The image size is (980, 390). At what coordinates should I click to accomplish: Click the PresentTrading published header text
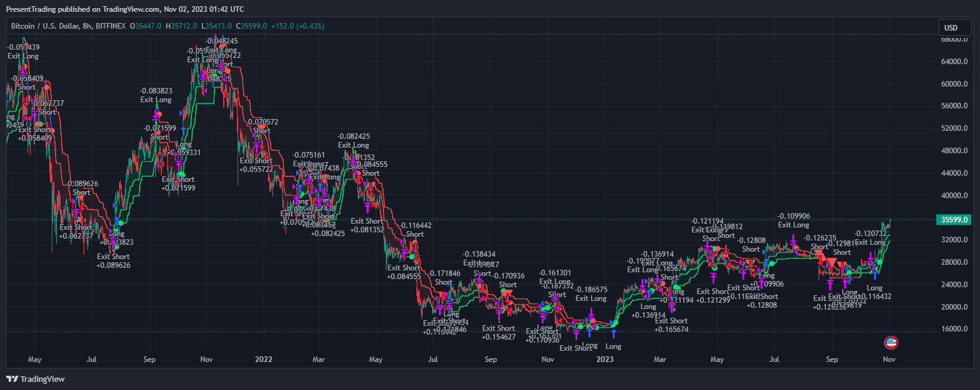click(125, 9)
